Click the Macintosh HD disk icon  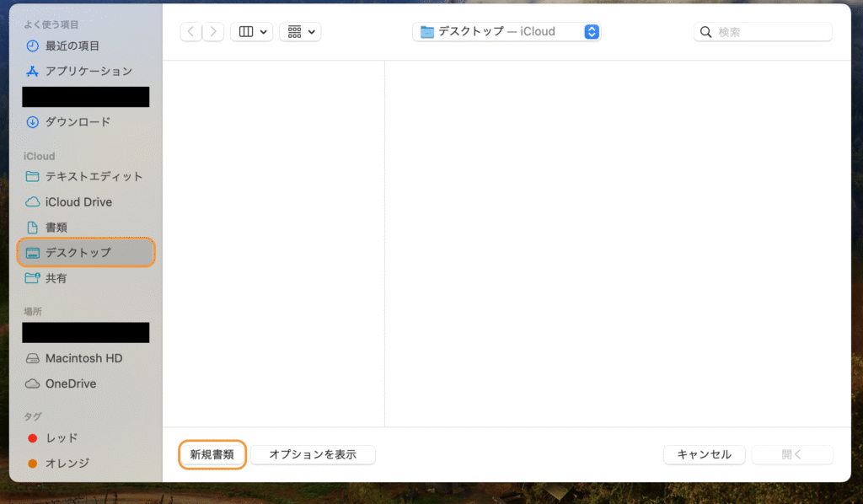(x=33, y=358)
